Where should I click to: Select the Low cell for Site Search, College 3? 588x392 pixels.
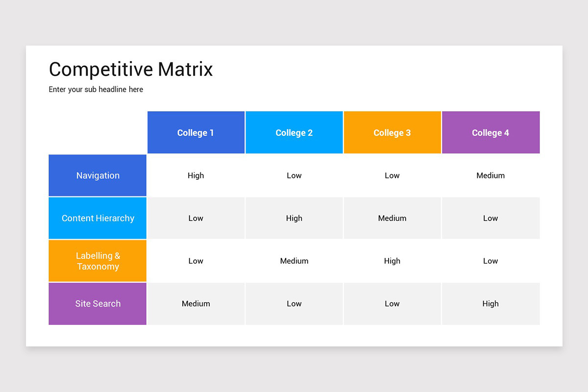click(392, 304)
